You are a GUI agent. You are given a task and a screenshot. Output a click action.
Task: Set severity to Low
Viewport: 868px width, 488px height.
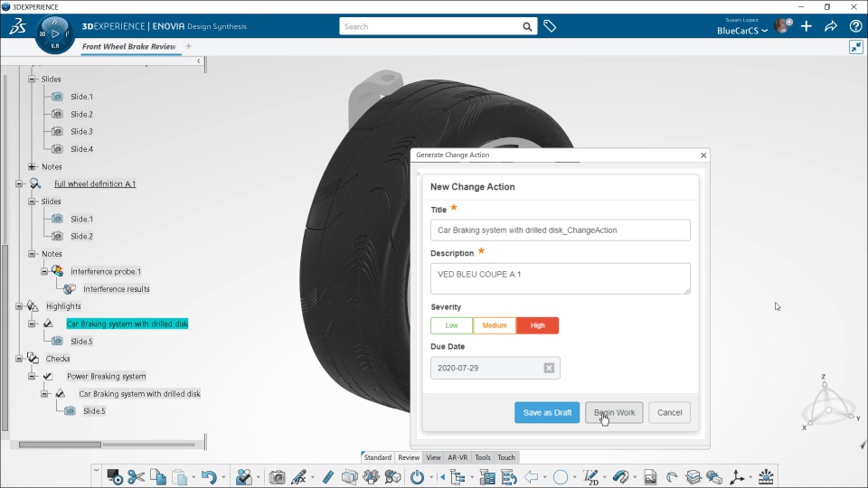(x=452, y=325)
